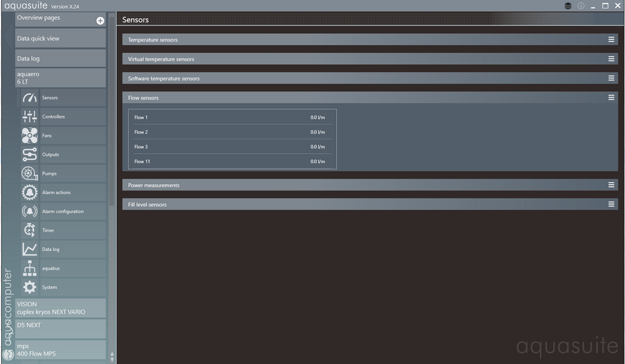Image resolution: width=625 pixels, height=364 pixels.
Task: Expand the VISION cuplex kryos NEXT VARIO device
Action: point(60,308)
